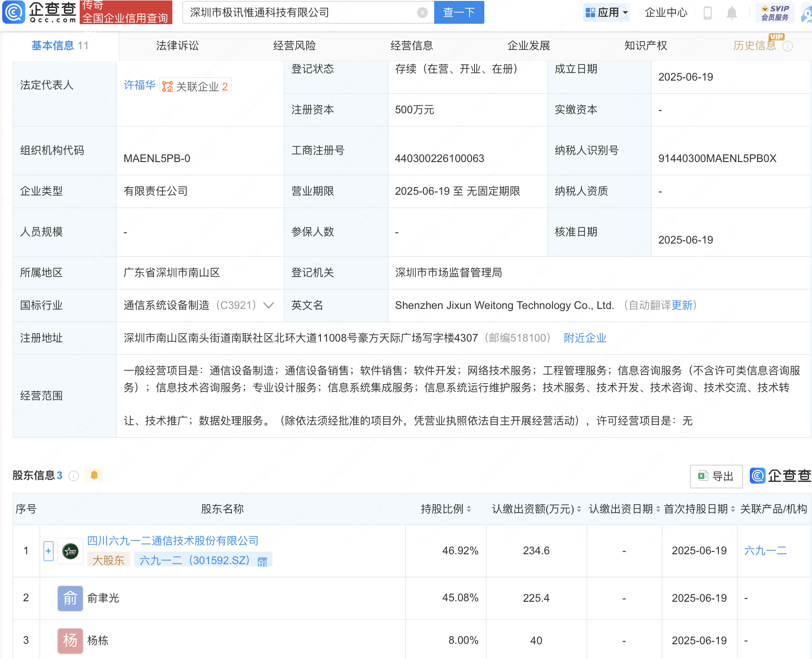Sort by 持股比例 column
Viewport: 812px width, 659px height.
[x=469, y=509]
